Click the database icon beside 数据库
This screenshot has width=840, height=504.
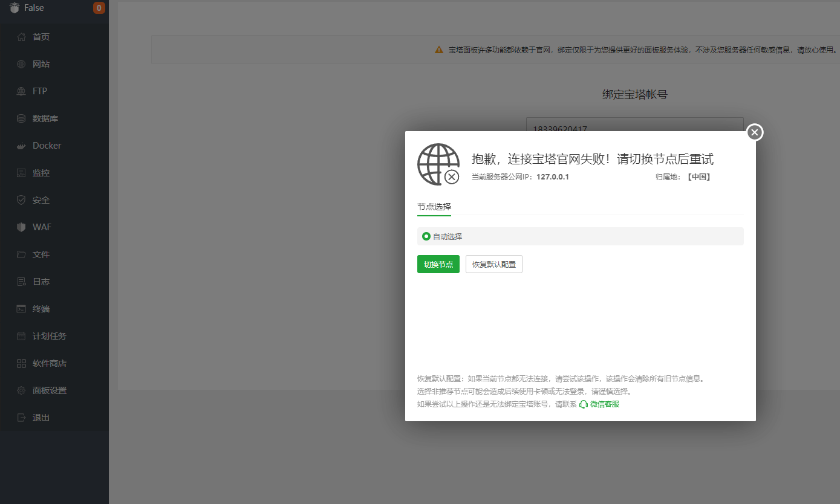[21, 118]
